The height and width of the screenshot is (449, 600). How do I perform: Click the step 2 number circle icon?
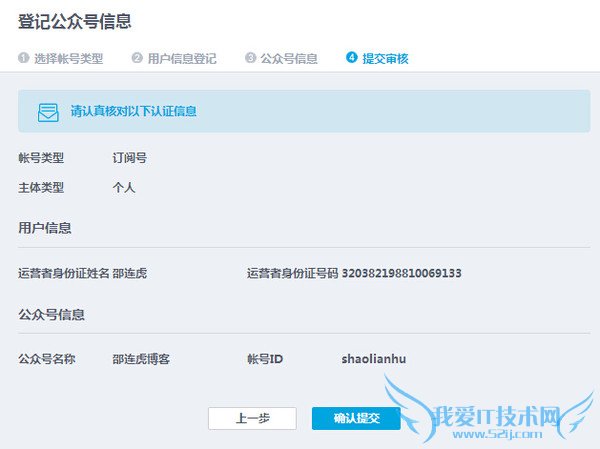pos(137,58)
